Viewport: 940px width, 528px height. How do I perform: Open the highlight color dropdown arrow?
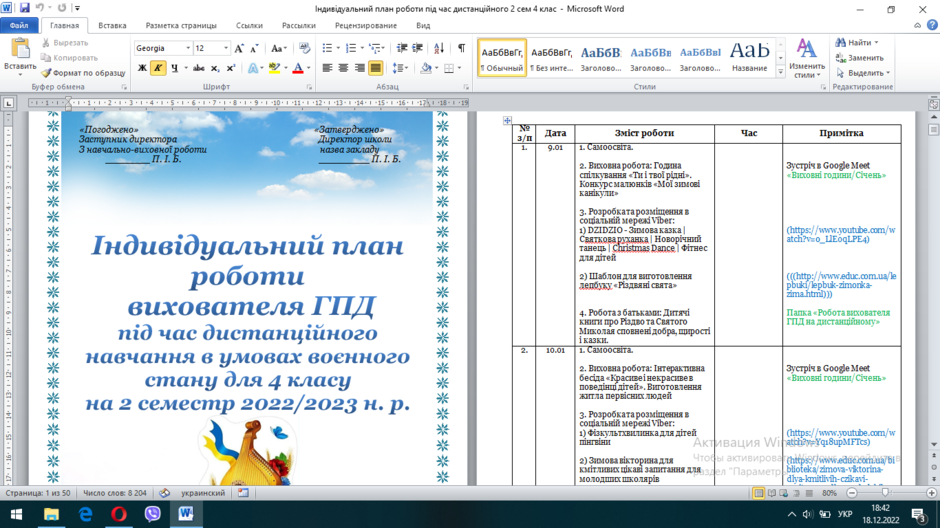[285, 68]
